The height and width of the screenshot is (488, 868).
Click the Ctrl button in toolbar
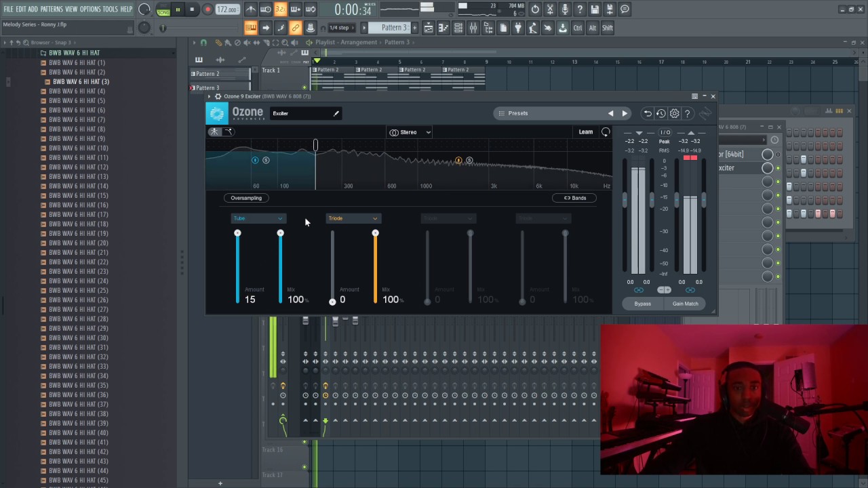click(x=578, y=28)
